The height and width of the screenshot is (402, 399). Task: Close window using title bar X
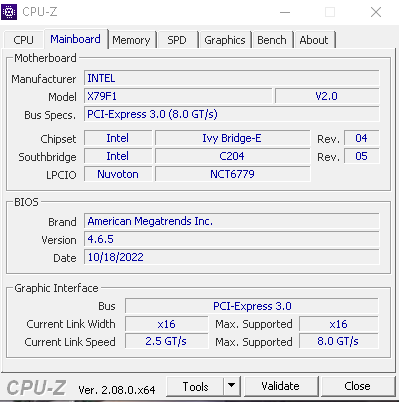tap(376, 12)
